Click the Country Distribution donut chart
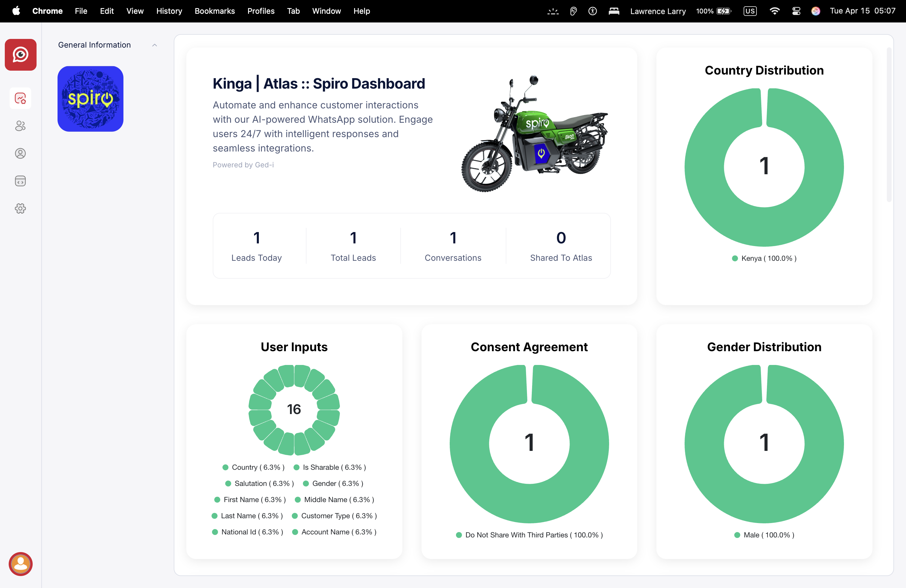 pos(764,167)
